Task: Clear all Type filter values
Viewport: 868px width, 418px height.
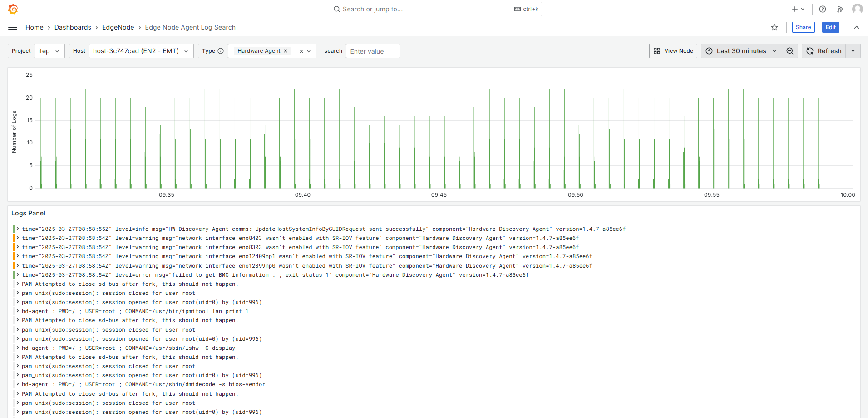Action: click(301, 51)
